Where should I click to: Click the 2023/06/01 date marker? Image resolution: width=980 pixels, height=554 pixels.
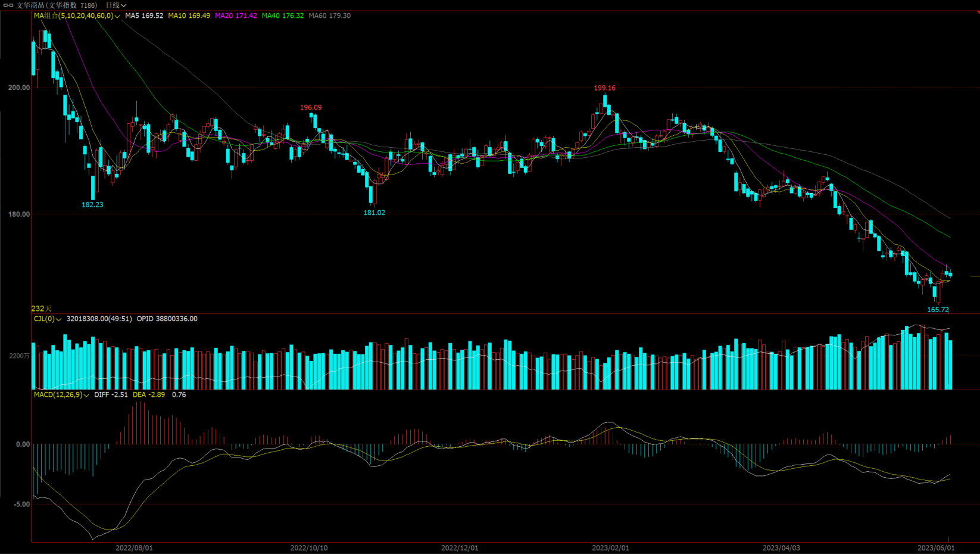[x=936, y=548]
